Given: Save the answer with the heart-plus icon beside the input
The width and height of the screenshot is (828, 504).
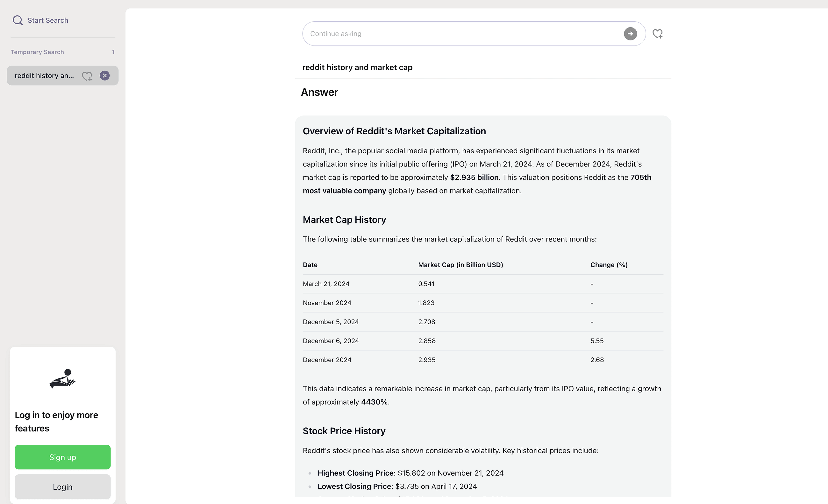Looking at the screenshot, I should click(x=657, y=34).
